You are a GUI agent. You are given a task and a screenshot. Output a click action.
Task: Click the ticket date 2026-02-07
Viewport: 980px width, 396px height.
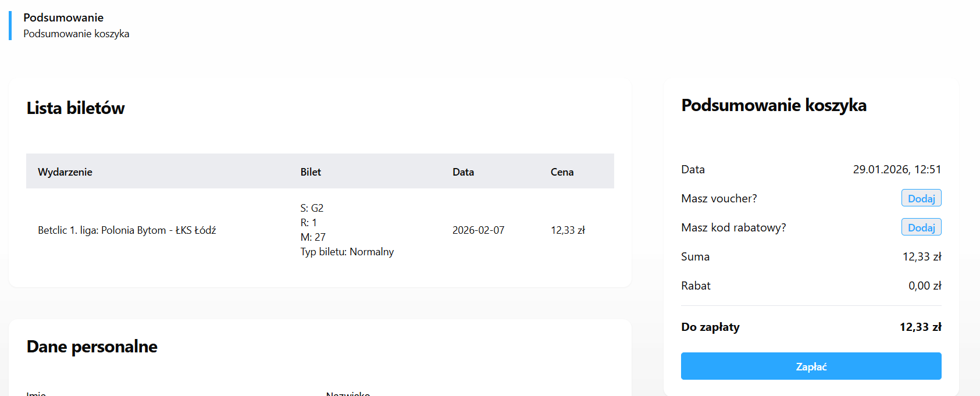[478, 230]
